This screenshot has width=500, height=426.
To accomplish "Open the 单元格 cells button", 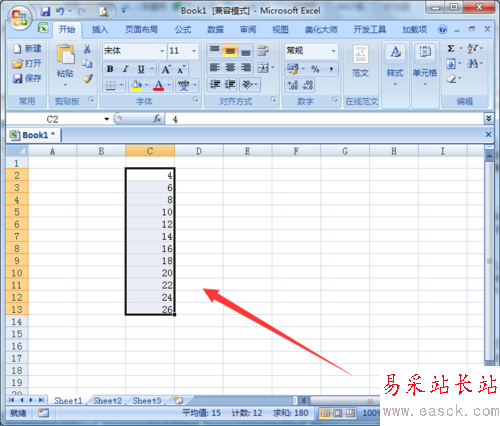I will click(425, 65).
